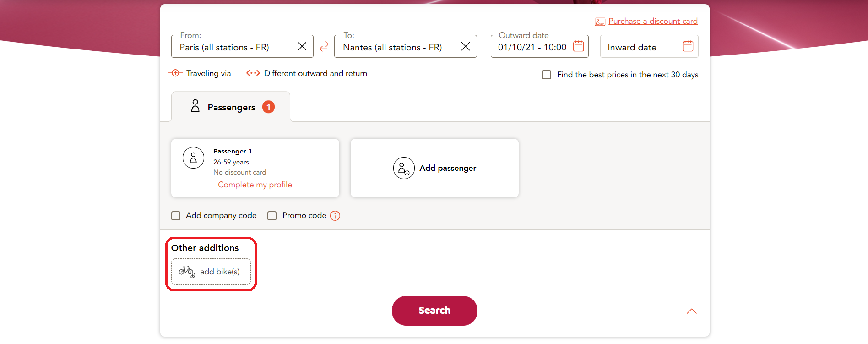
Task: Click the Passenger 1 avatar icon
Action: point(193,158)
